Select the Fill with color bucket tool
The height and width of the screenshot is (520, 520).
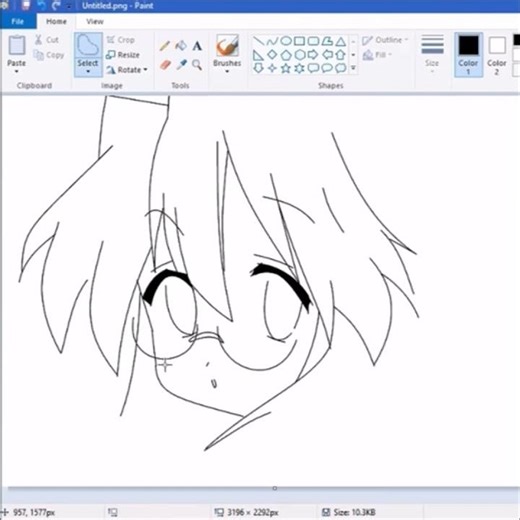181,46
